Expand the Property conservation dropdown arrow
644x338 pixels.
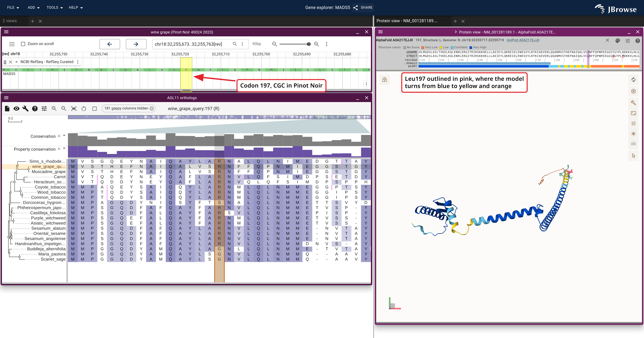(64, 149)
